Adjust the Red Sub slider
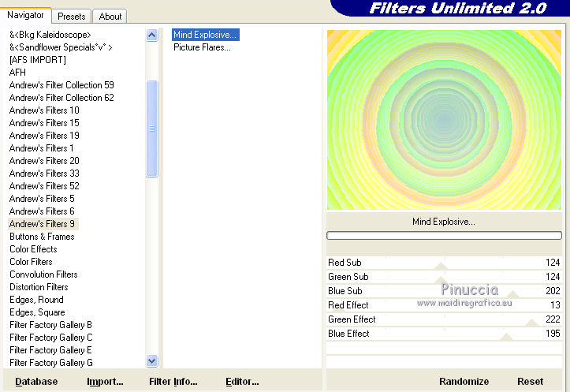This screenshot has width=570, height=392. (444, 263)
